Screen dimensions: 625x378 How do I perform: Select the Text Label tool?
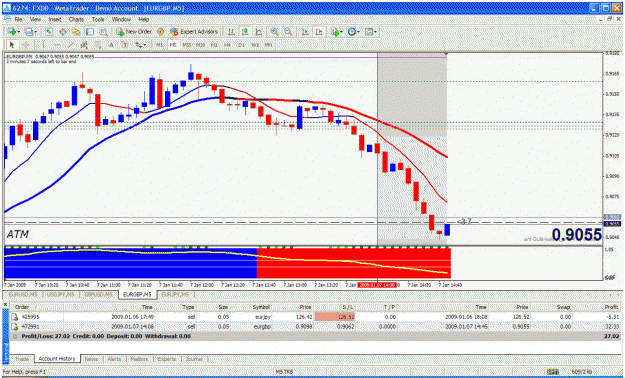(x=125, y=45)
